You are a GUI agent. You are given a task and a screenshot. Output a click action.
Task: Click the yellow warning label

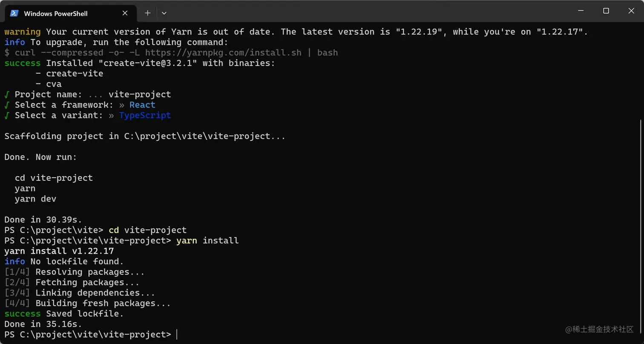(x=23, y=32)
